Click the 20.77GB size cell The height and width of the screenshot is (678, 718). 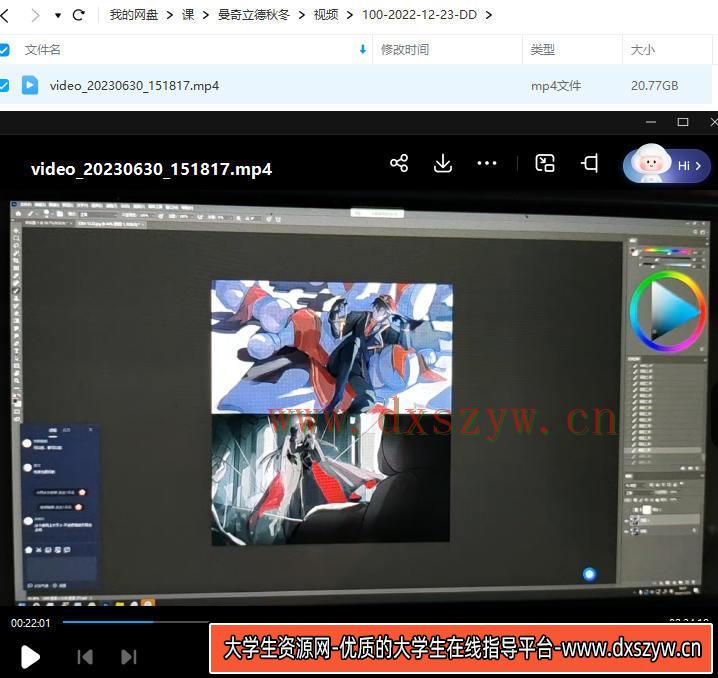pos(654,86)
